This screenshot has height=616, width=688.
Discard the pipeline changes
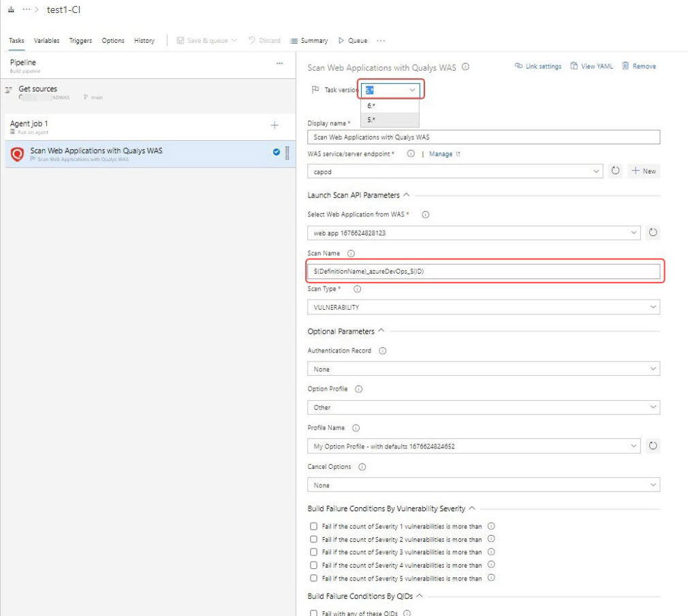pyautogui.click(x=264, y=40)
